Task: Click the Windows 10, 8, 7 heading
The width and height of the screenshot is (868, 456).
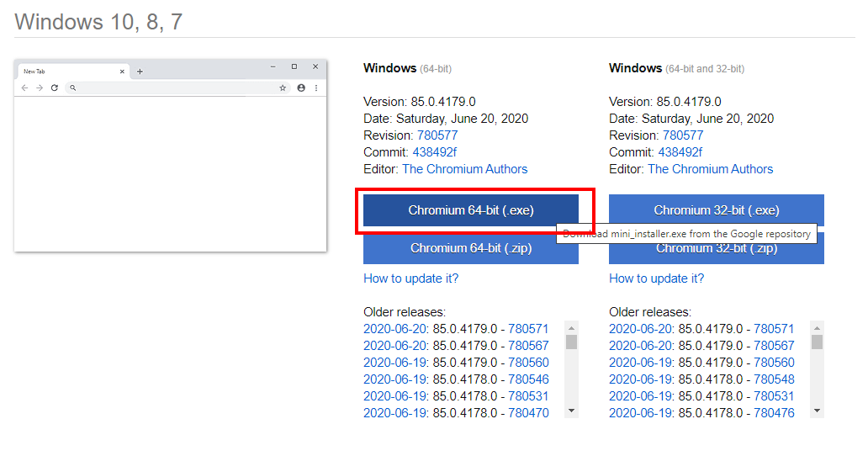Action: pyautogui.click(x=98, y=22)
